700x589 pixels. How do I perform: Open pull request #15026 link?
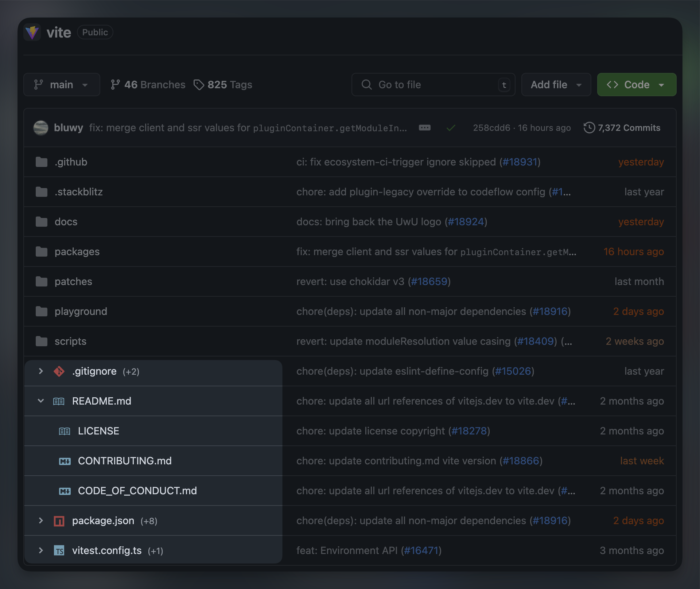tap(513, 371)
